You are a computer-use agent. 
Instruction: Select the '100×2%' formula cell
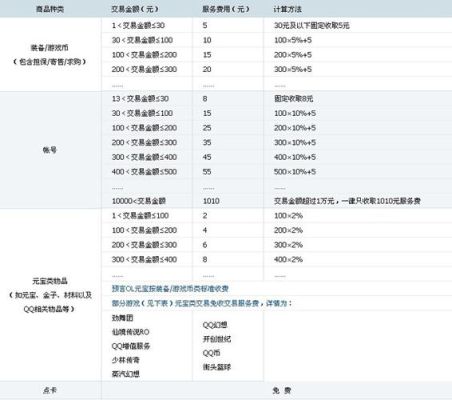point(288,216)
